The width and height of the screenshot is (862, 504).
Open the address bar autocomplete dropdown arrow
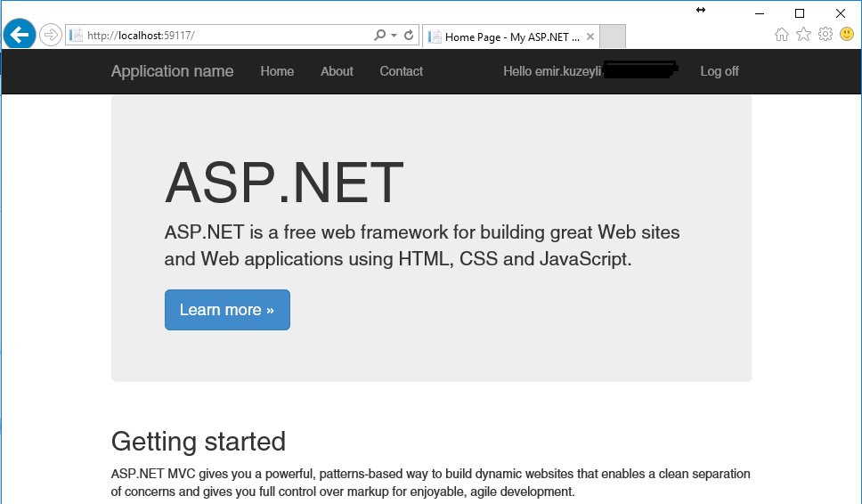[394, 36]
